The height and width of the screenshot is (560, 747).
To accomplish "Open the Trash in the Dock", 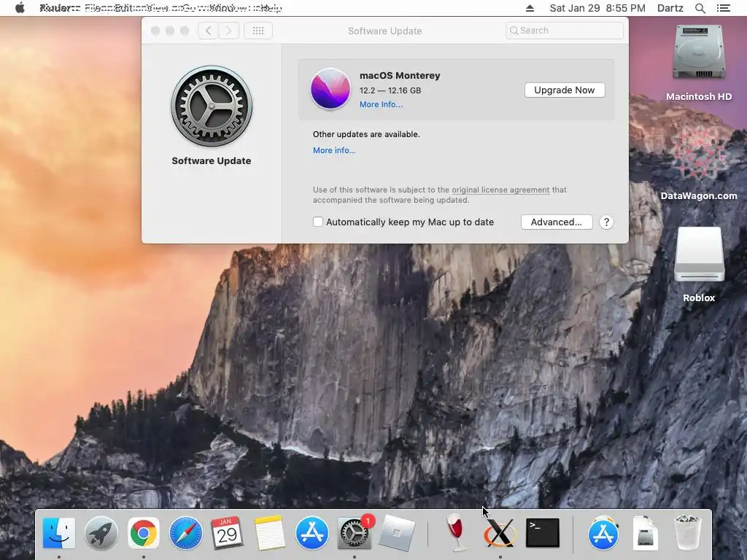I will tap(687, 533).
